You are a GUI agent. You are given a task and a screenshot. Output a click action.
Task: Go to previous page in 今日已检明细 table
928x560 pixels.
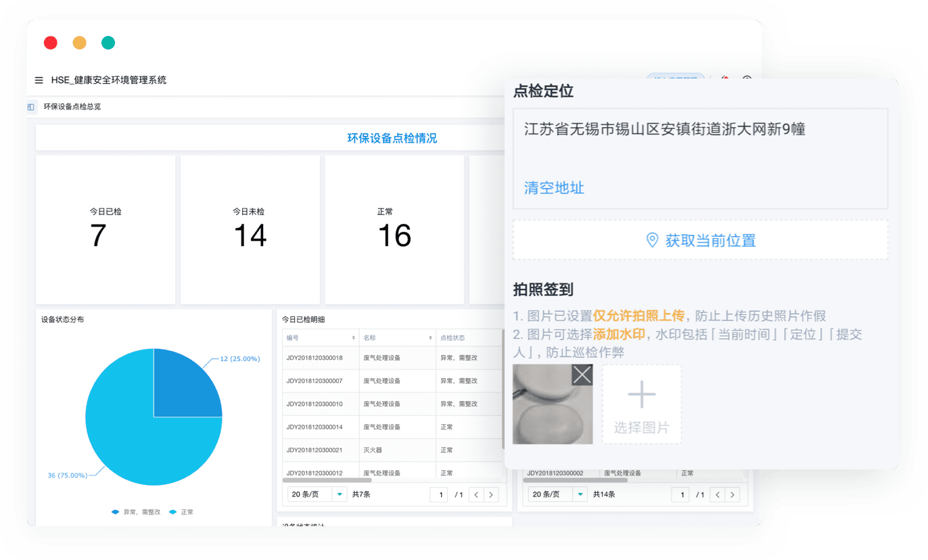(x=476, y=495)
